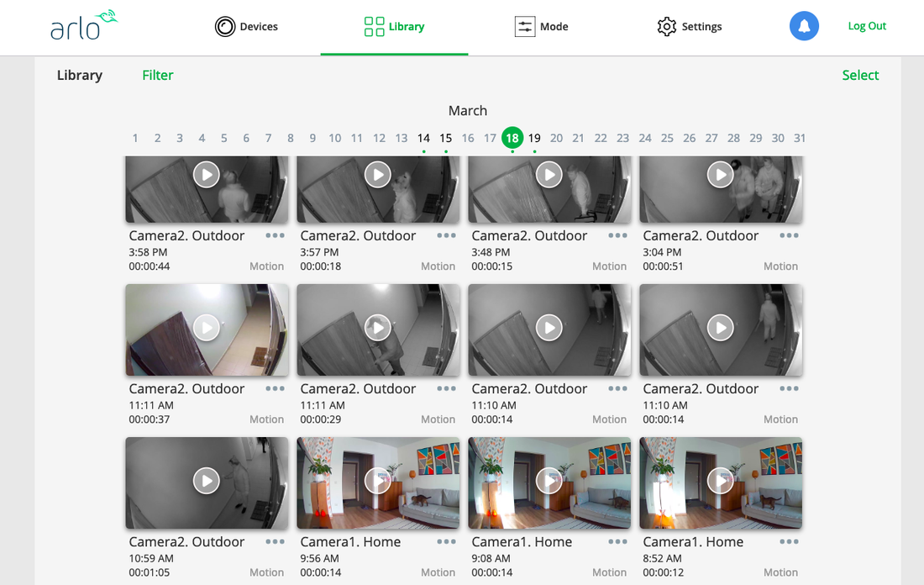Select March 25 in the date strip
The image size is (924, 585).
coord(667,138)
